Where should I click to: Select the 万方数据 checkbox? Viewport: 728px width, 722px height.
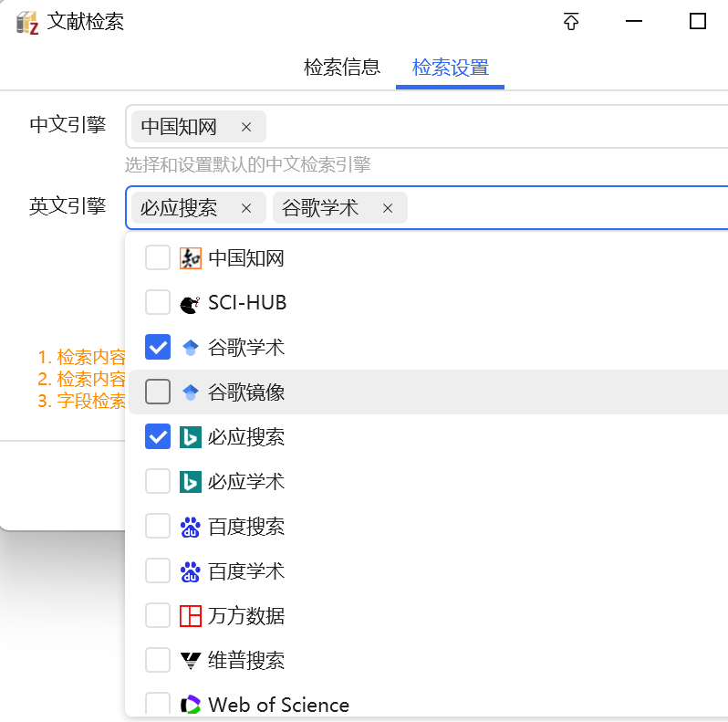[x=158, y=615]
